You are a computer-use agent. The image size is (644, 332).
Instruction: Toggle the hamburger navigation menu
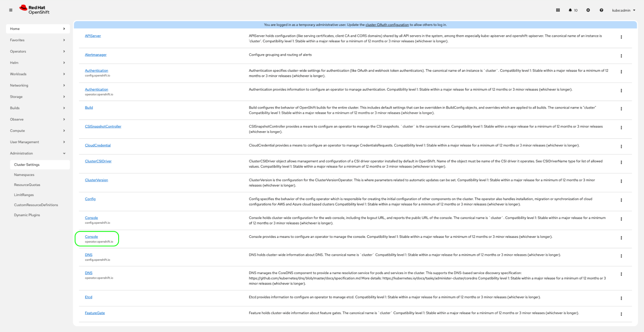pos(11,10)
